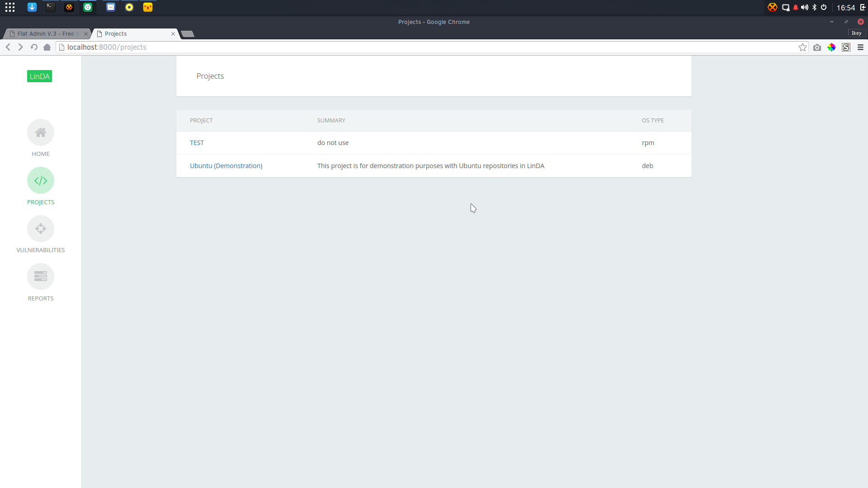Image resolution: width=868 pixels, height=488 pixels.
Task: Show notifications via red bell
Action: pyautogui.click(x=796, y=7)
